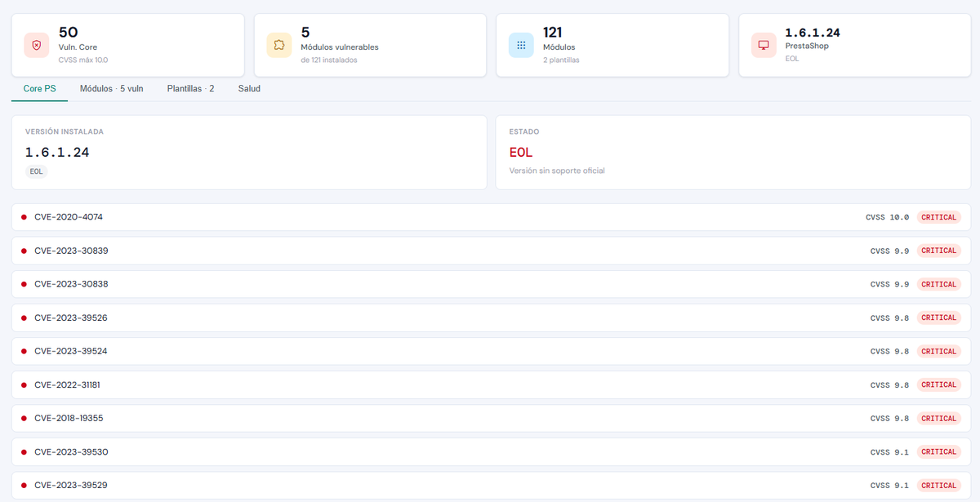Click the red dot beside CVE-2023-39524
The height and width of the screenshot is (502, 980).
click(x=24, y=351)
